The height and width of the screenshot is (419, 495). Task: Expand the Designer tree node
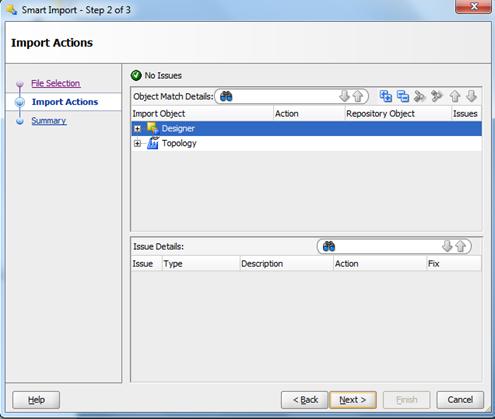[x=137, y=129]
